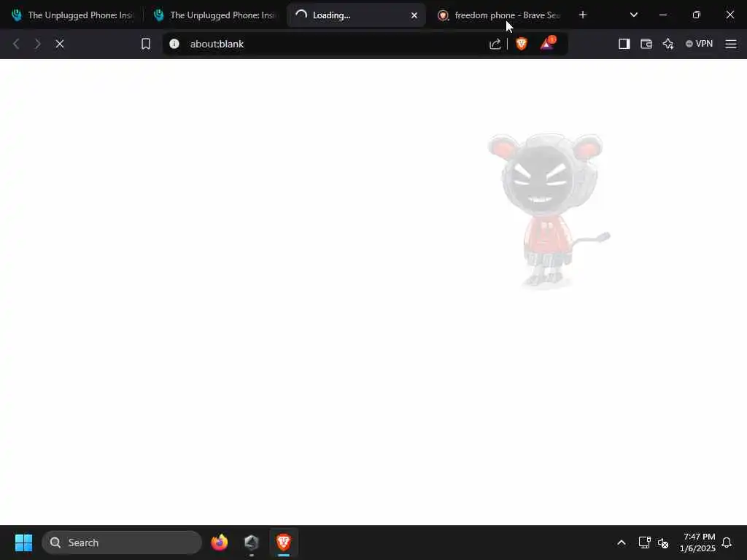
Task: Open the notifications bell icon
Action: pos(727,542)
